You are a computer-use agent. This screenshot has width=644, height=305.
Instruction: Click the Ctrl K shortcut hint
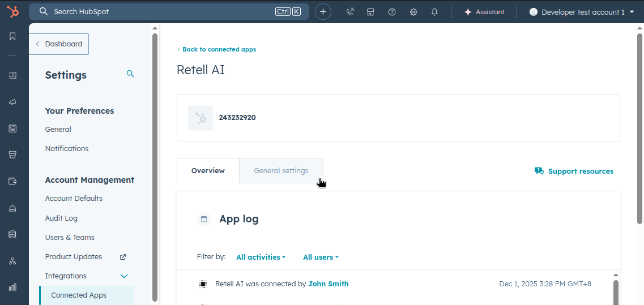[x=288, y=12]
